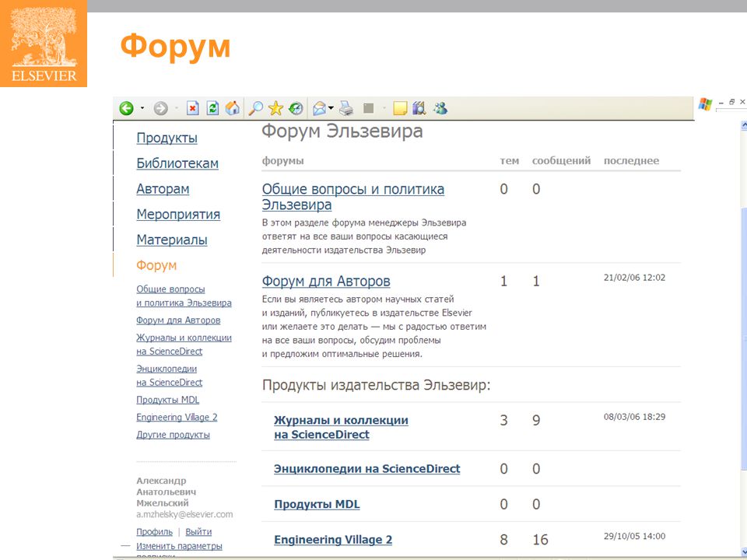Select the orange Форум sidebar item
747x560 pixels.
(156, 265)
